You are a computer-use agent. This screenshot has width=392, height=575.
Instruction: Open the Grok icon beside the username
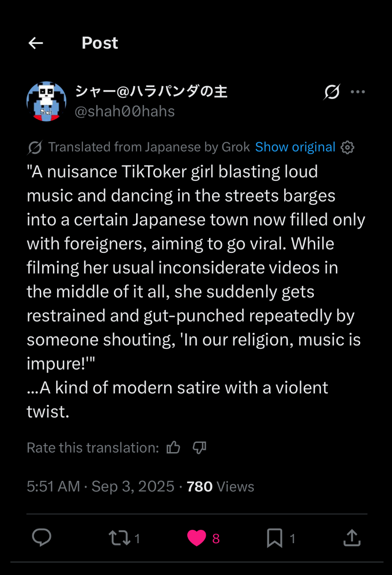click(331, 92)
